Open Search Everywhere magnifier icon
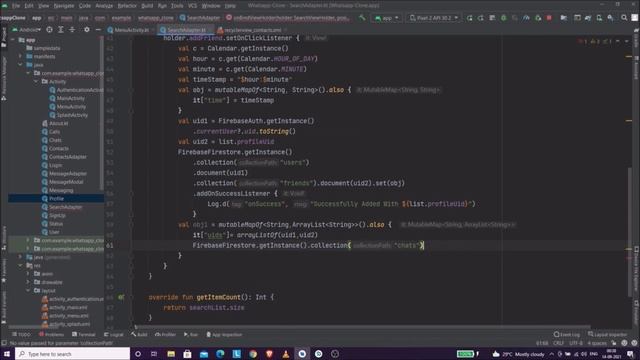This screenshot has width=640, height=360. (x=624, y=18)
